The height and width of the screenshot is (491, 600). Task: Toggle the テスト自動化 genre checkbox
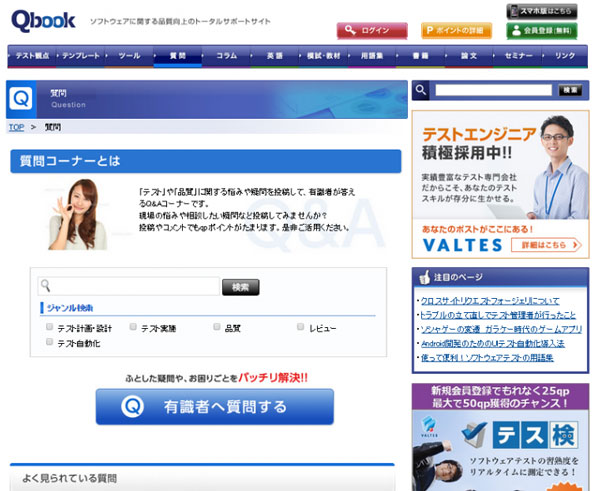point(50,342)
